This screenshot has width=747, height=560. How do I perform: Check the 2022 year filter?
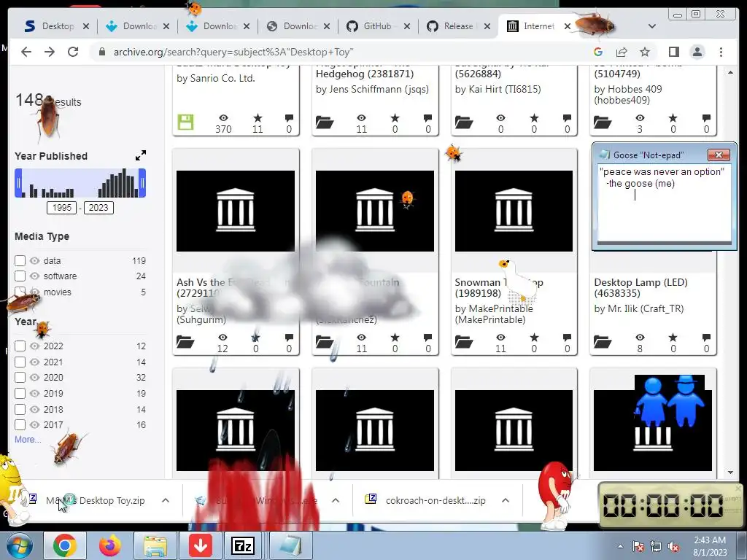coord(20,346)
